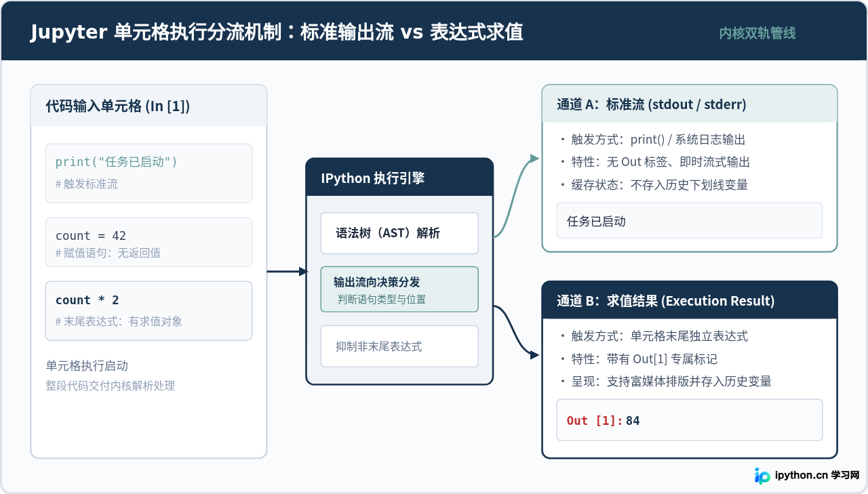Viewport: 868px width, 494px height.
Task: Click the bullet 缓存状态：不存入历史下划线变量
Action: (653, 184)
